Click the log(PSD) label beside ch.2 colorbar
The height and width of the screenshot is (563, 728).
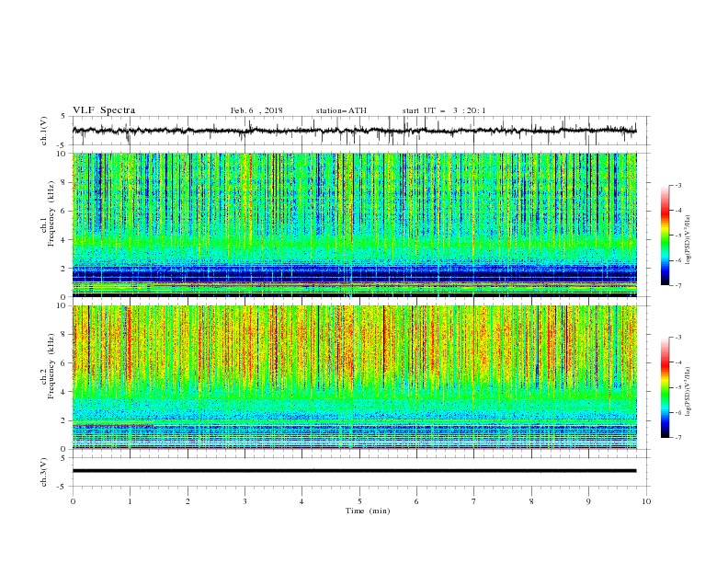click(x=688, y=392)
